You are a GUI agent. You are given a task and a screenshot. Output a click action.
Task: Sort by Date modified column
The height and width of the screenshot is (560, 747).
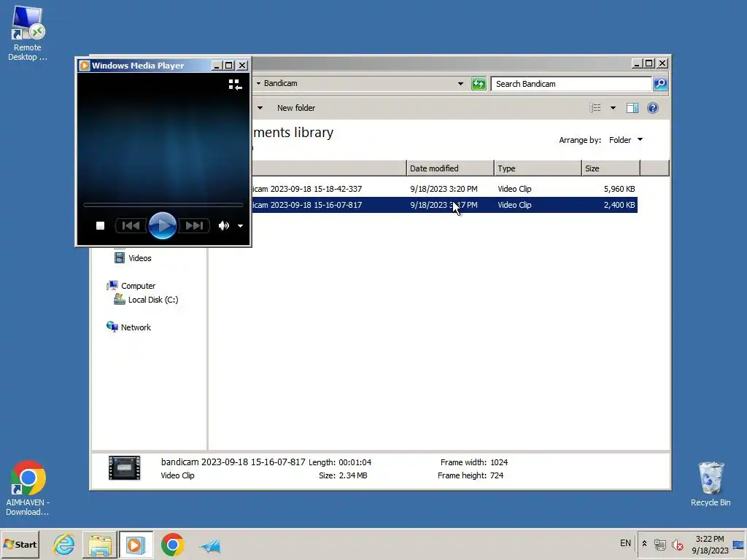450,168
